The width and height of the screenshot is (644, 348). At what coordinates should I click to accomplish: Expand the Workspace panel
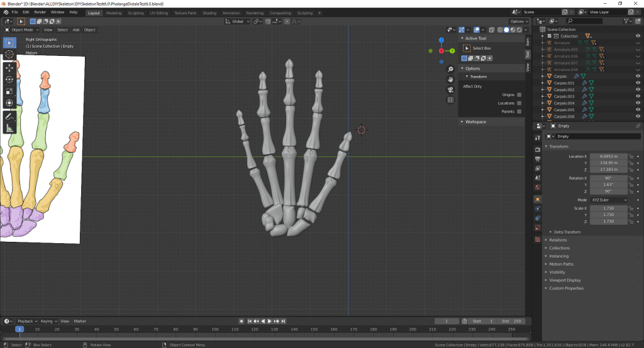coord(475,121)
